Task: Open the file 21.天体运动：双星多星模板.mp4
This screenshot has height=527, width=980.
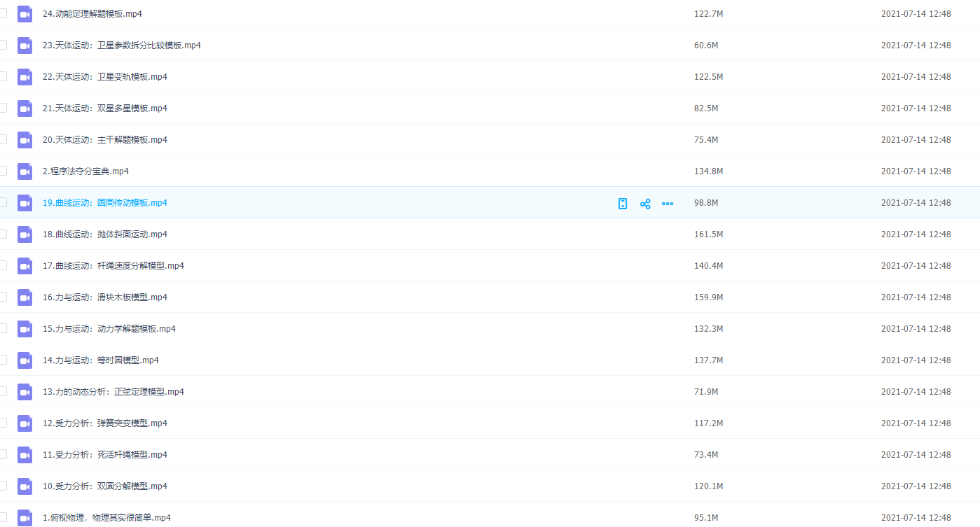Action: (104, 108)
